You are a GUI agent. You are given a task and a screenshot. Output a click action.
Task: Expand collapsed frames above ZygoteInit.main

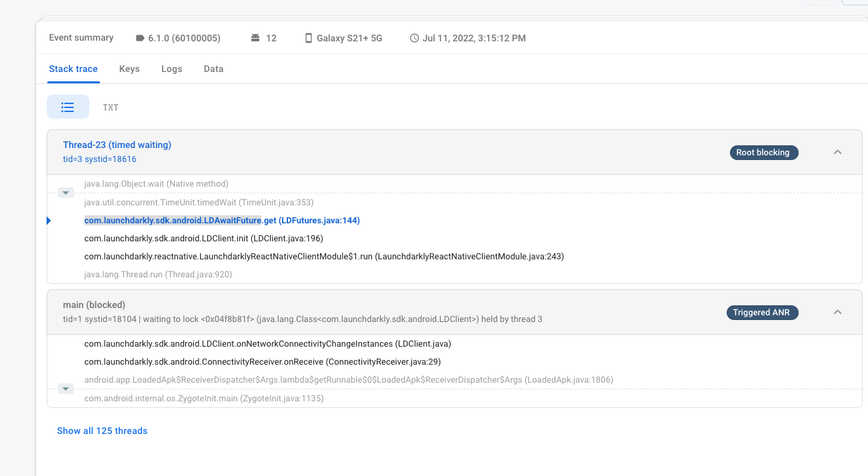click(65, 388)
